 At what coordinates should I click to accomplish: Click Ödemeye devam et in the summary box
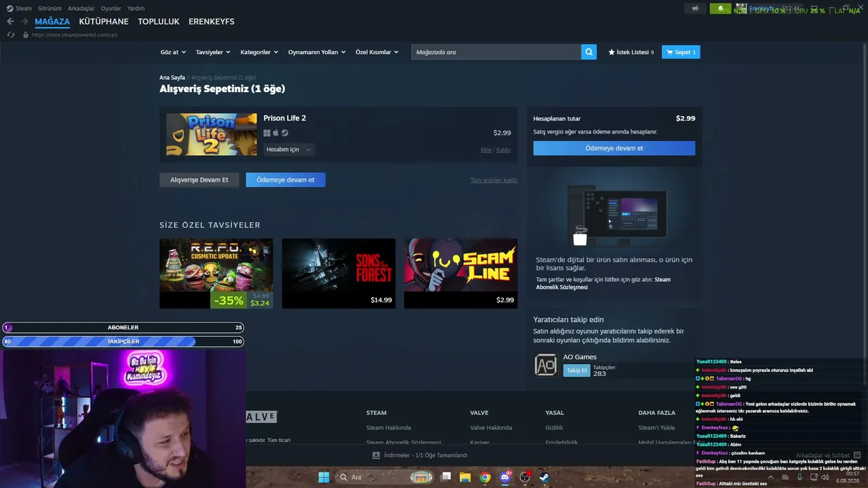point(614,148)
